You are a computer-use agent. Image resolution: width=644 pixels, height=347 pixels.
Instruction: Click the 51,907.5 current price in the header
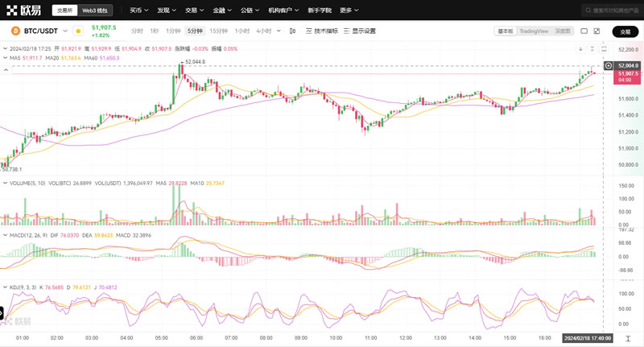click(104, 27)
